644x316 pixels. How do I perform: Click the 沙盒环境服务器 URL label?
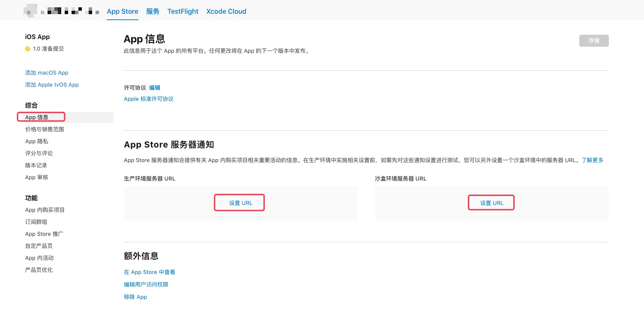pyautogui.click(x=401, y=179)
